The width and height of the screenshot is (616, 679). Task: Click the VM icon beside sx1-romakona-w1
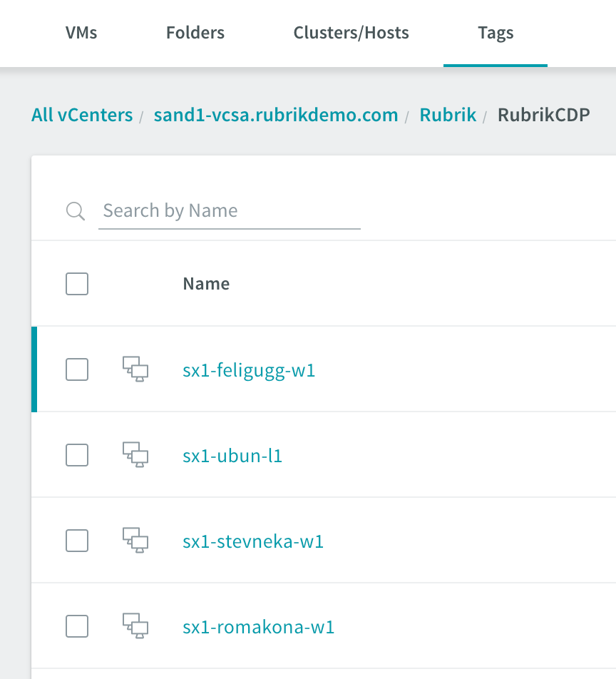(135, 626)
